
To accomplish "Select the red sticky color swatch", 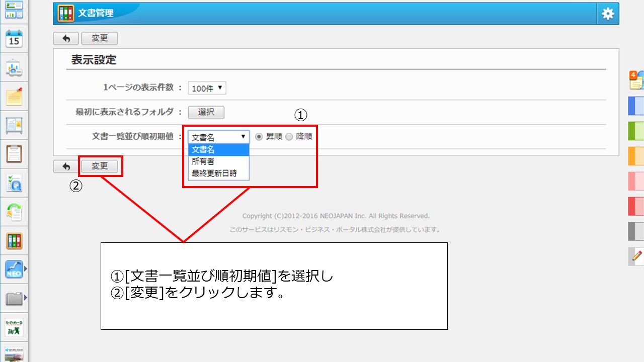I will 636,206.
